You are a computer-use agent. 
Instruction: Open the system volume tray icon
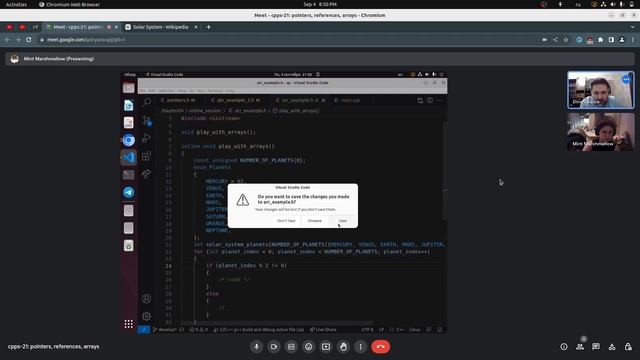[613, 4]
